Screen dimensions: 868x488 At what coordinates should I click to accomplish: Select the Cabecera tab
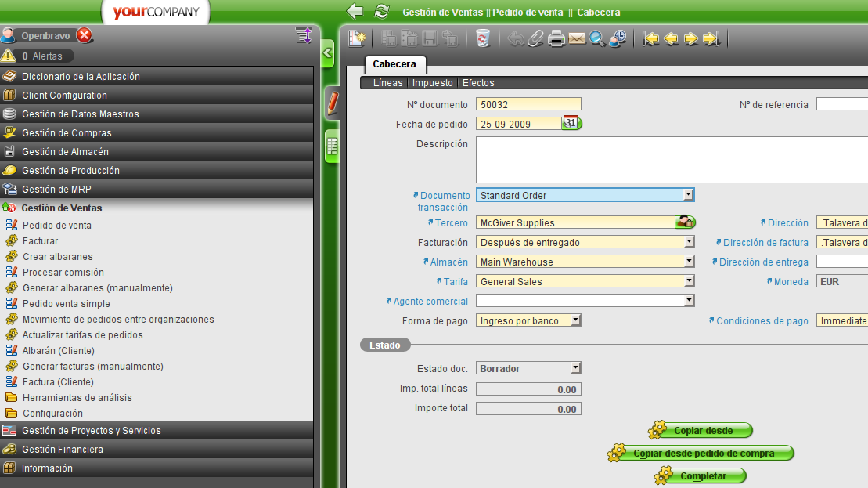pyautogui.click(x=394, y=64)
